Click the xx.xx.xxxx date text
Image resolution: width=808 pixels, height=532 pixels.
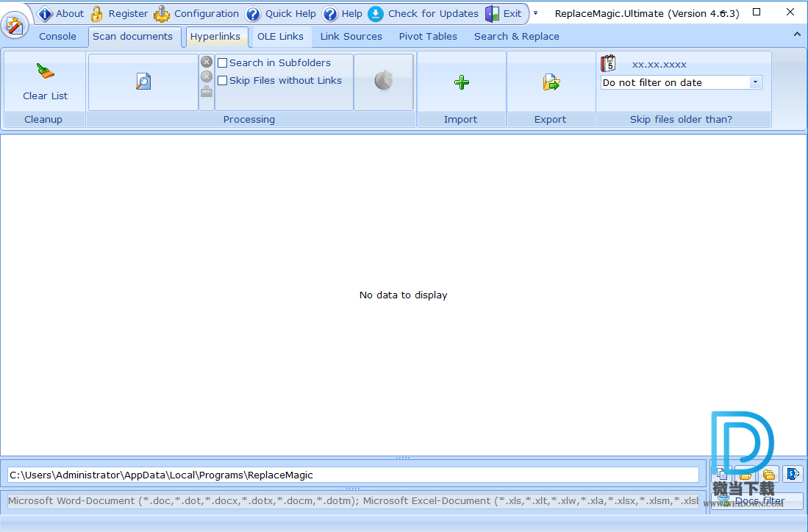[x=659, y=65]
